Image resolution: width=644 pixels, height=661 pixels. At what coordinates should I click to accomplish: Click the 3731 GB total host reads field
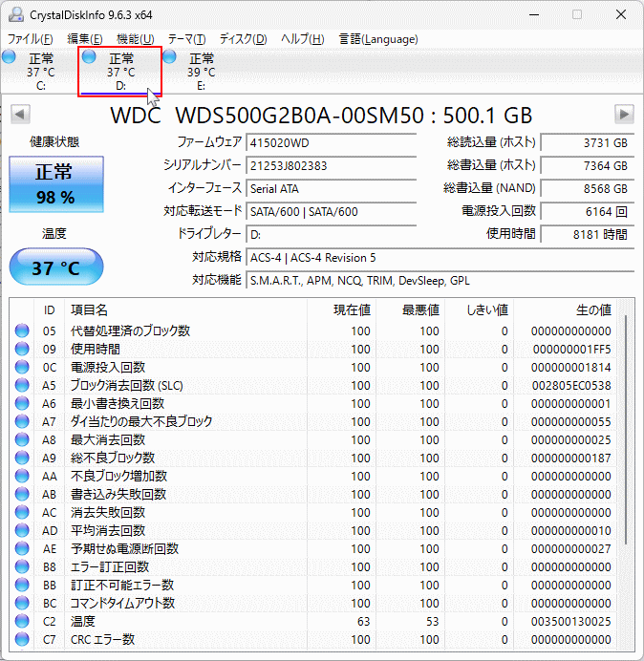pos(588,143)
